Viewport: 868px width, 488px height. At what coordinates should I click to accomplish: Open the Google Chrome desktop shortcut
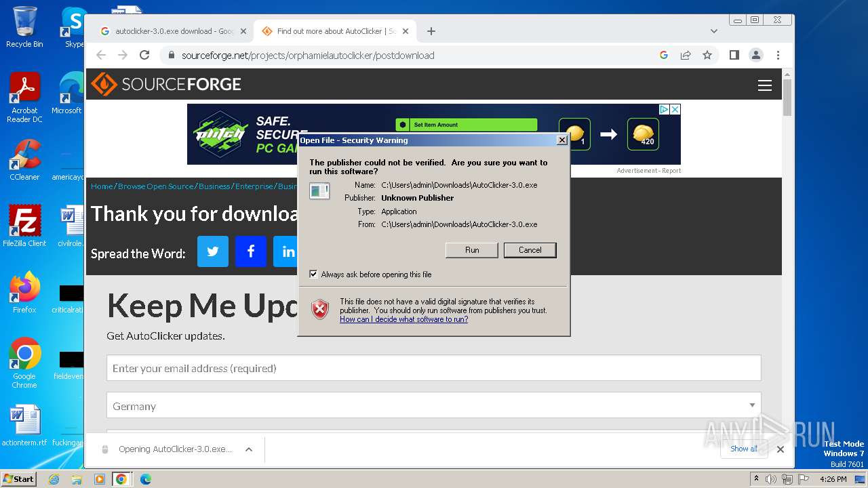point(24,363)
